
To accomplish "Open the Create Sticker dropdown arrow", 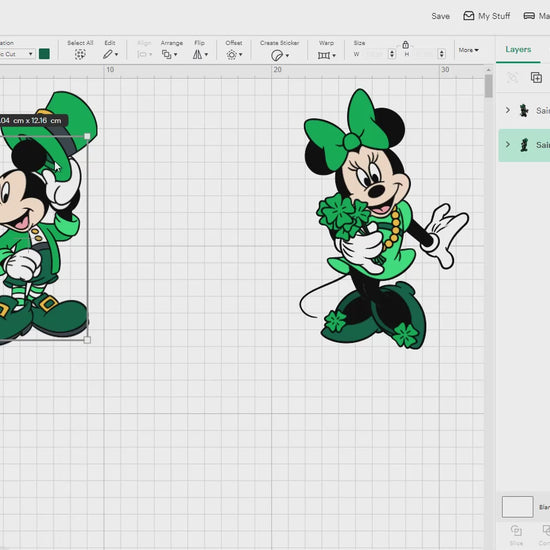I will [x=287, y=55].
